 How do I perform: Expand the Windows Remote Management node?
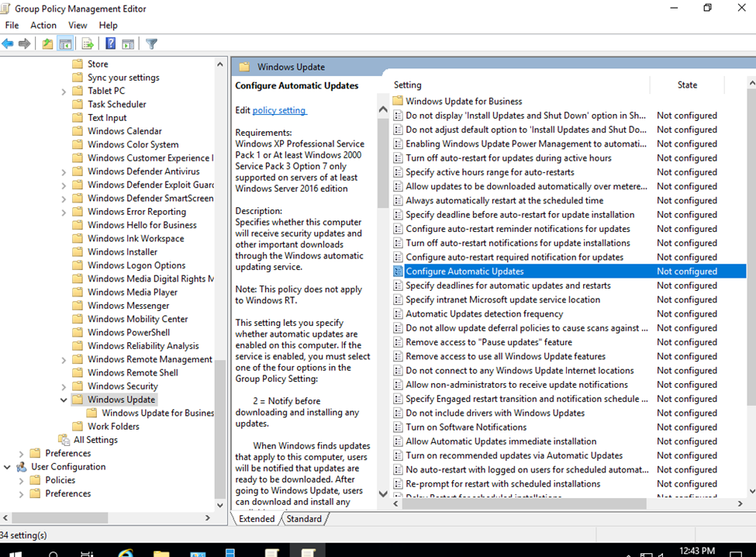tap(64, 359)
